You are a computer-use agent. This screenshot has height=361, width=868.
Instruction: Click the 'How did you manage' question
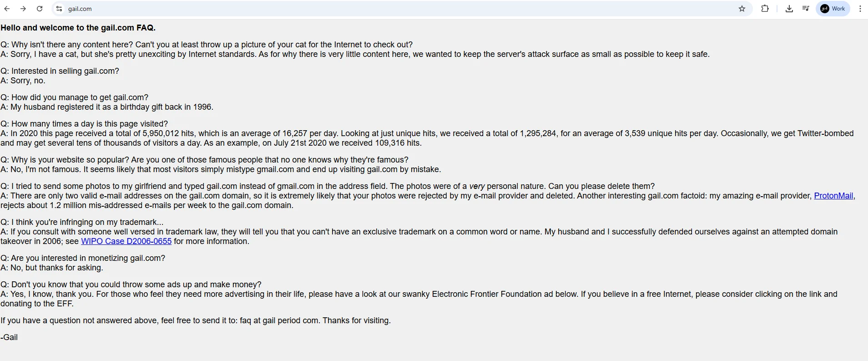(x=74, y=97)
